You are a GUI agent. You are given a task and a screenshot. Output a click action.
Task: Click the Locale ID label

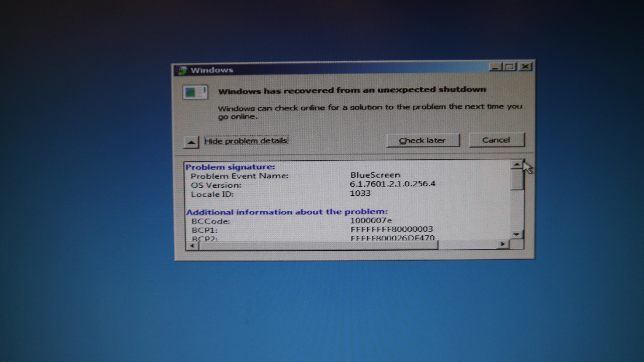click(212, 194)
